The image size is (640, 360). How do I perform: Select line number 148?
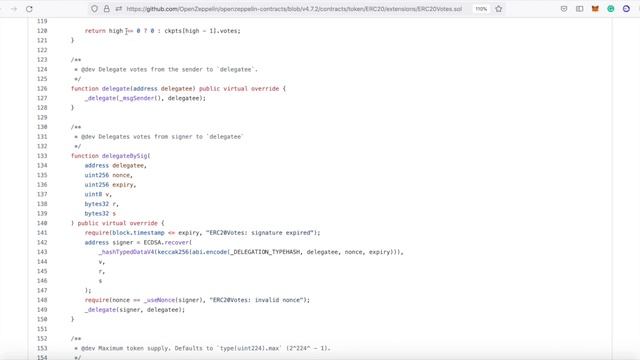[42, 300]
